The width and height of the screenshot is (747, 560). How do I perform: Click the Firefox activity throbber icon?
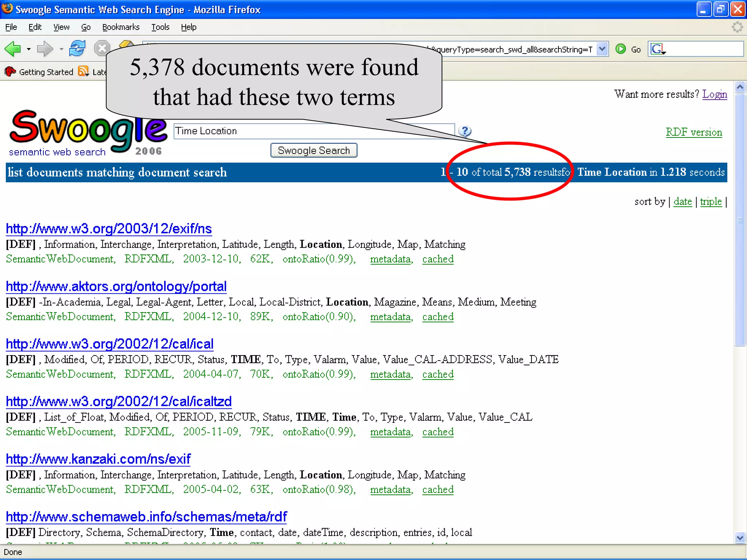[737, 27]
